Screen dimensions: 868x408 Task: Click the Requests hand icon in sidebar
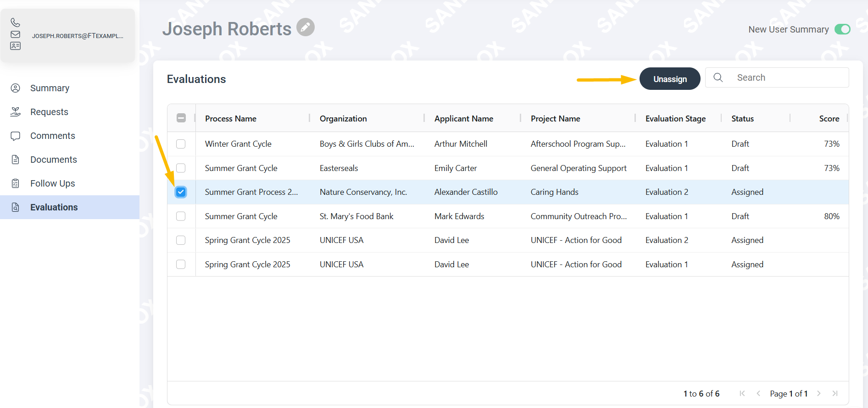pos(15,112)
